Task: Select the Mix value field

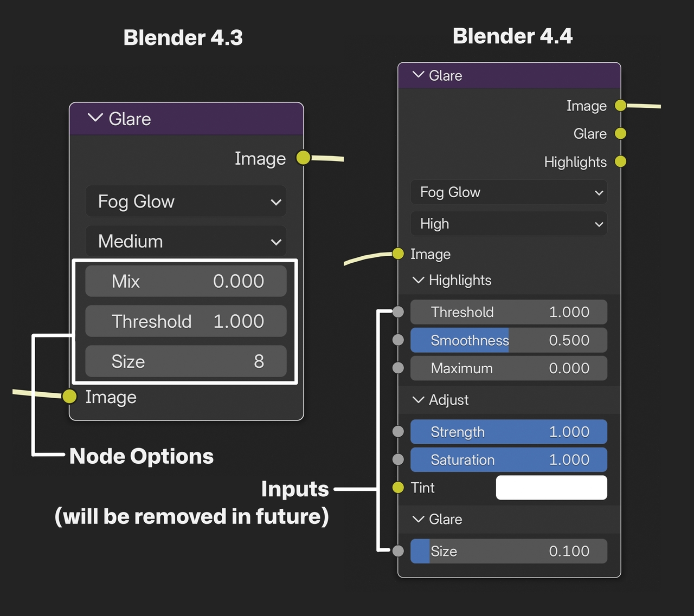Action: click(186, 281)
